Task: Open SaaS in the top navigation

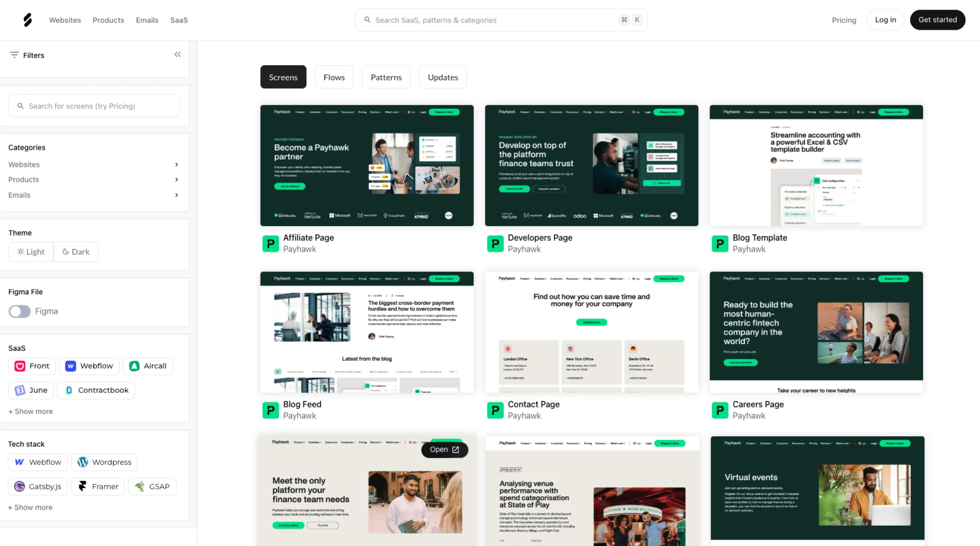Action: point(179,20)
